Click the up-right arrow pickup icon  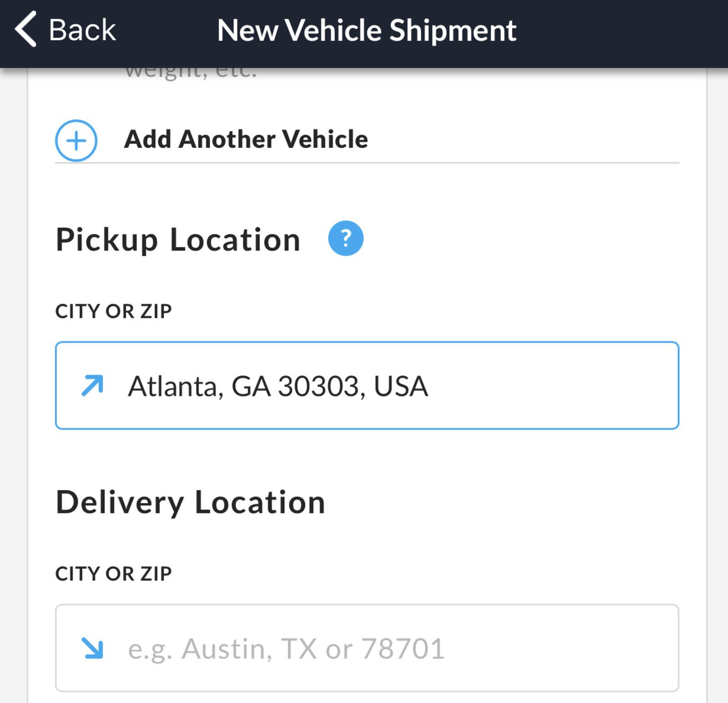(x=92, y=385)
